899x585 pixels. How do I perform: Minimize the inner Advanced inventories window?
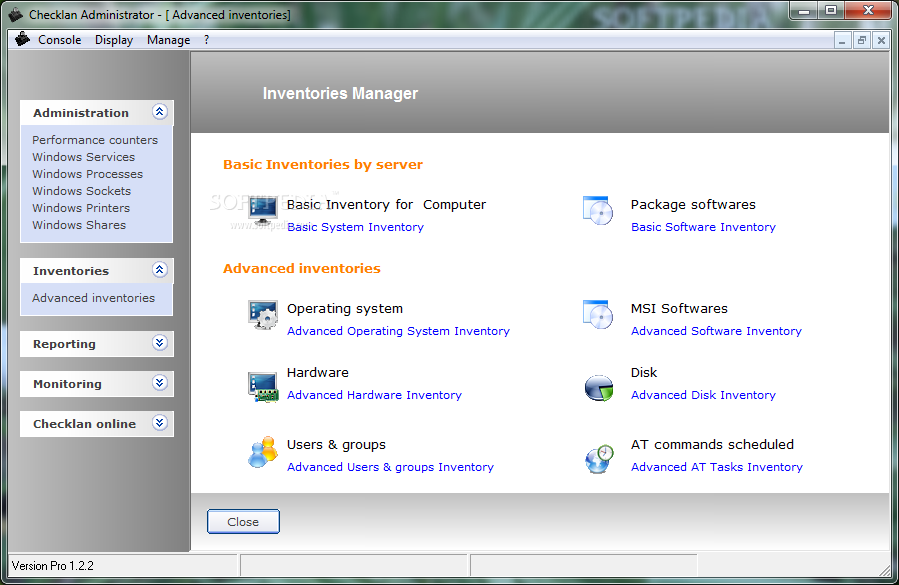pos(842,41)
